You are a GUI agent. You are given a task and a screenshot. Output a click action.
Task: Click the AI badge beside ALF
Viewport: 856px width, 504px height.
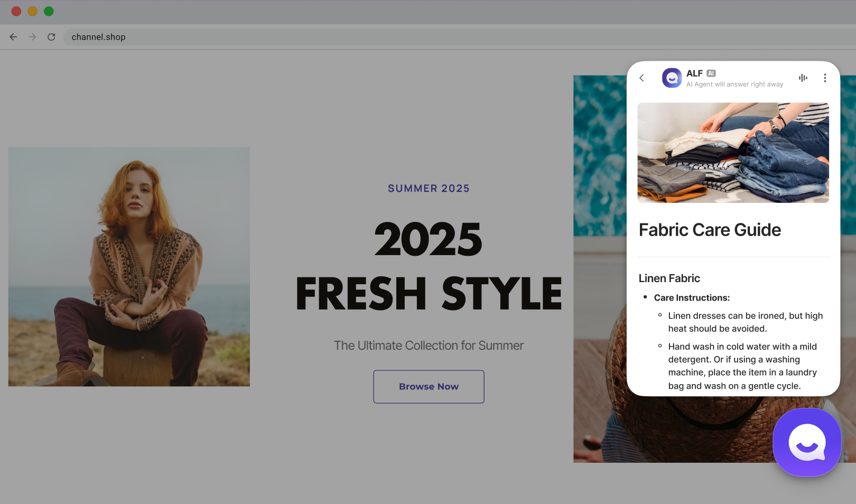(x=711, y=73)
